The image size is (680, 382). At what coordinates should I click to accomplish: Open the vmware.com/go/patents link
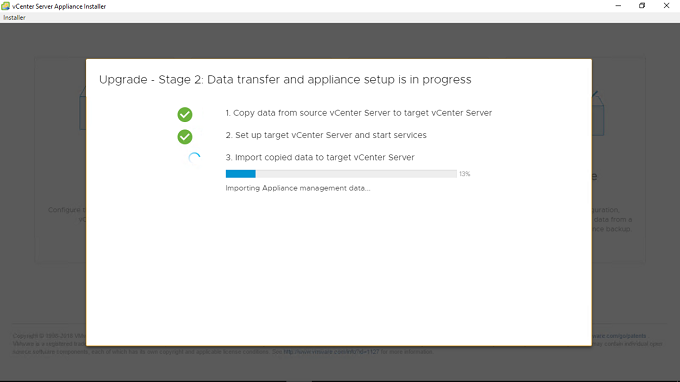(619, 336)
